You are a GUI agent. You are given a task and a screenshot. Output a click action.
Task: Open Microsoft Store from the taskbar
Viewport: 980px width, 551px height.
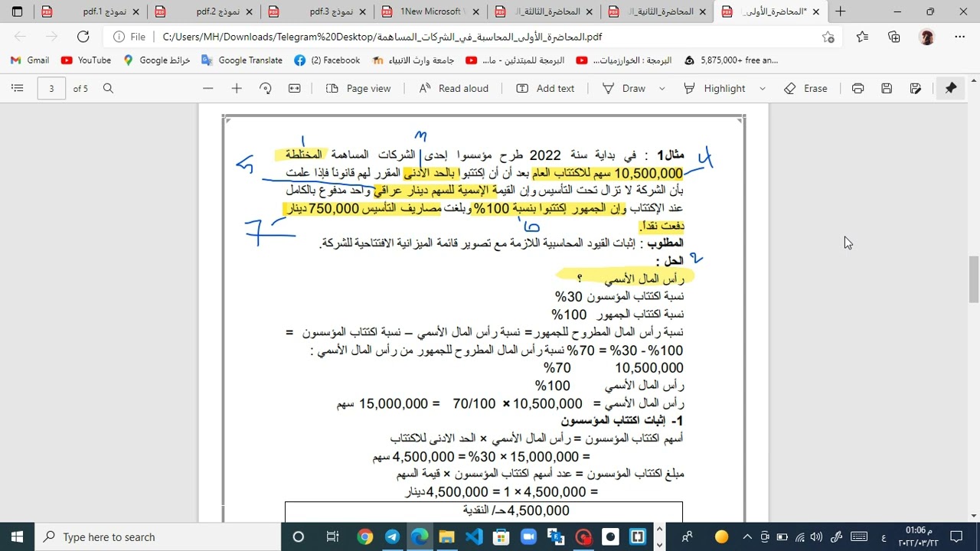tap(501, 536)
